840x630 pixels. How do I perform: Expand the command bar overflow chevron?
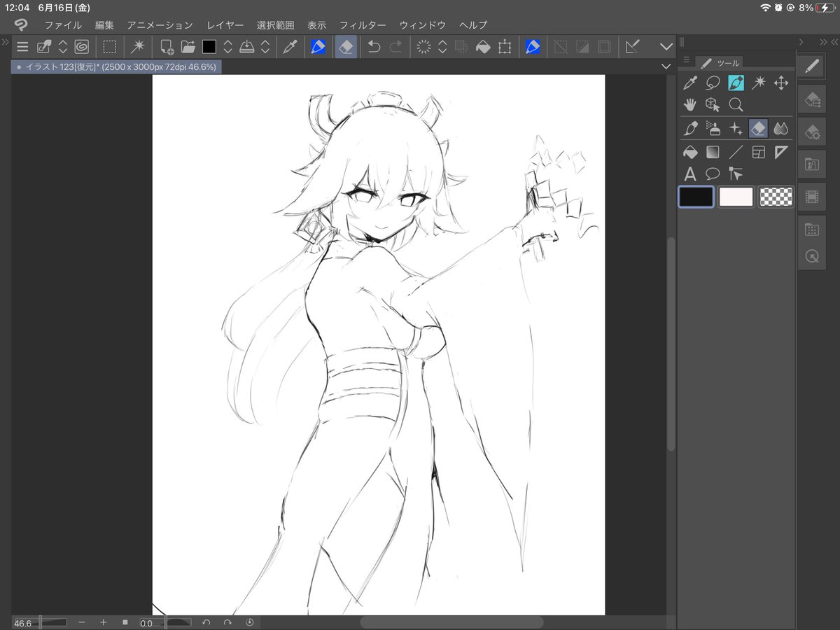(666, 47)
